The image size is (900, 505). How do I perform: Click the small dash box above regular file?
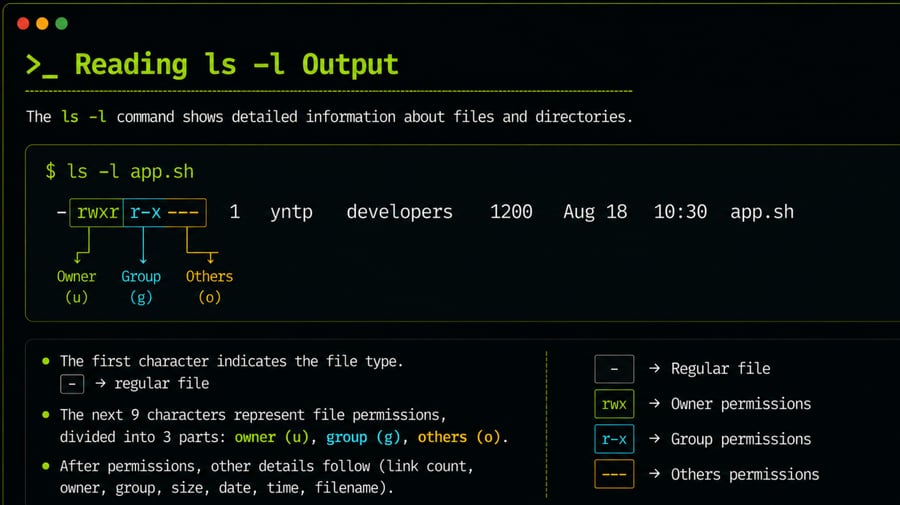click(72, 384)
